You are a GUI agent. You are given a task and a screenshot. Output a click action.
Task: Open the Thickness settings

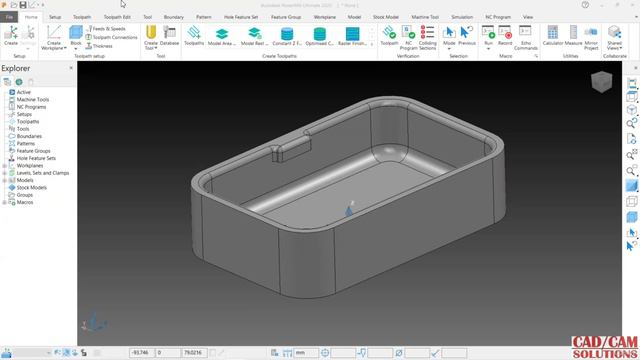[x=99, y=46]
